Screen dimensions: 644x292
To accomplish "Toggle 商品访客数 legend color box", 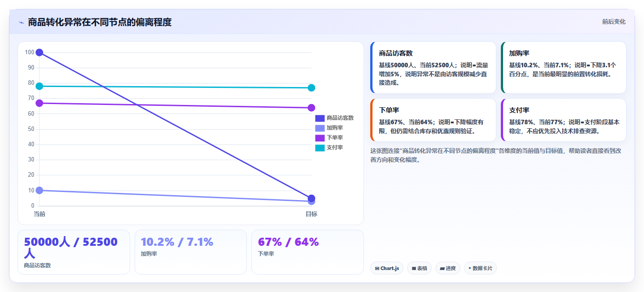I will click(x=320, y=118).
